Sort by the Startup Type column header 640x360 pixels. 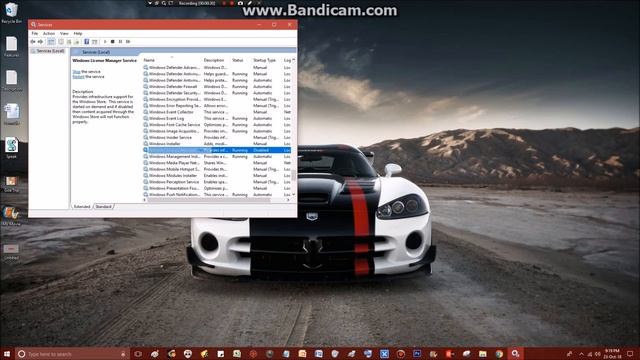(x=266, y=60)
